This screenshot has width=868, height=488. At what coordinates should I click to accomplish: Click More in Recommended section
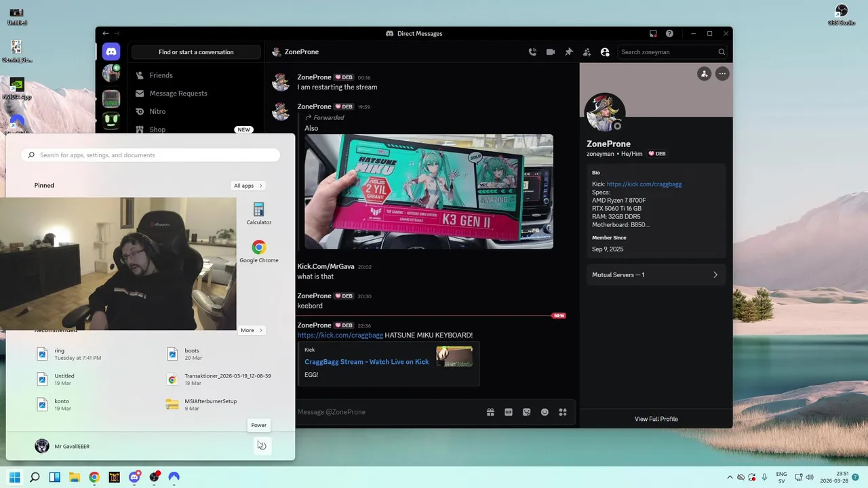click(x=252, y=331)
